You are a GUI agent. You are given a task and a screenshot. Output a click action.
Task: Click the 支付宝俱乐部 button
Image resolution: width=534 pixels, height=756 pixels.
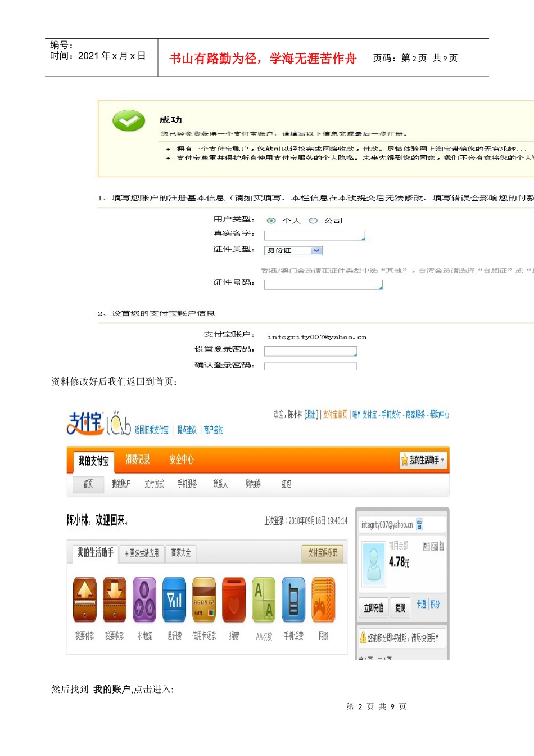323,553
